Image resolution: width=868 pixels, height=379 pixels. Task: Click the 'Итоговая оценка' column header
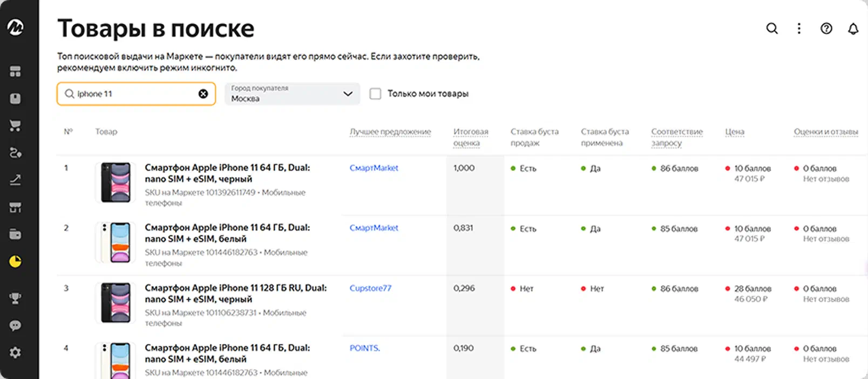[x=471, y=137]
